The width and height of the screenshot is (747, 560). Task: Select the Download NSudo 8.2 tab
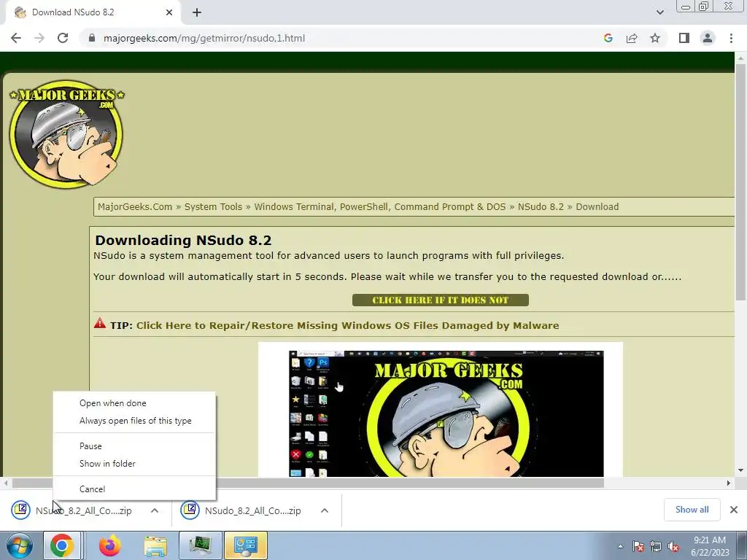point(93,12)
